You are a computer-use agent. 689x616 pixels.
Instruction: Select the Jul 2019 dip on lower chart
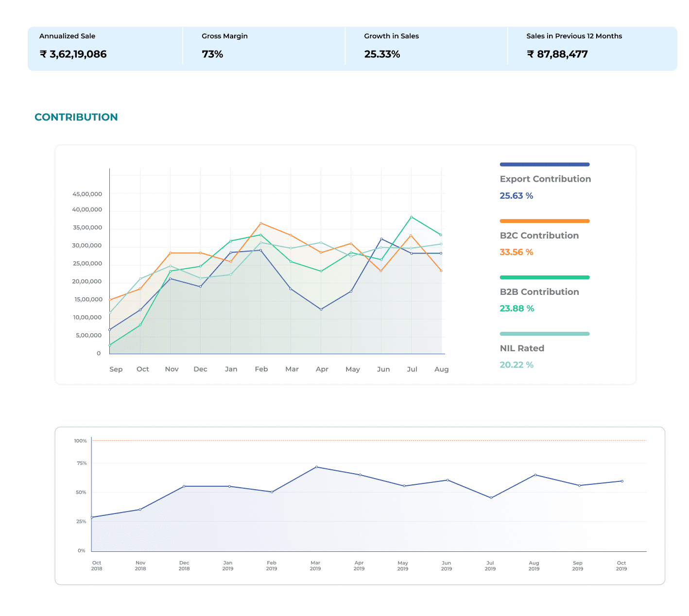pyautogui.click(x=491, y=497)
